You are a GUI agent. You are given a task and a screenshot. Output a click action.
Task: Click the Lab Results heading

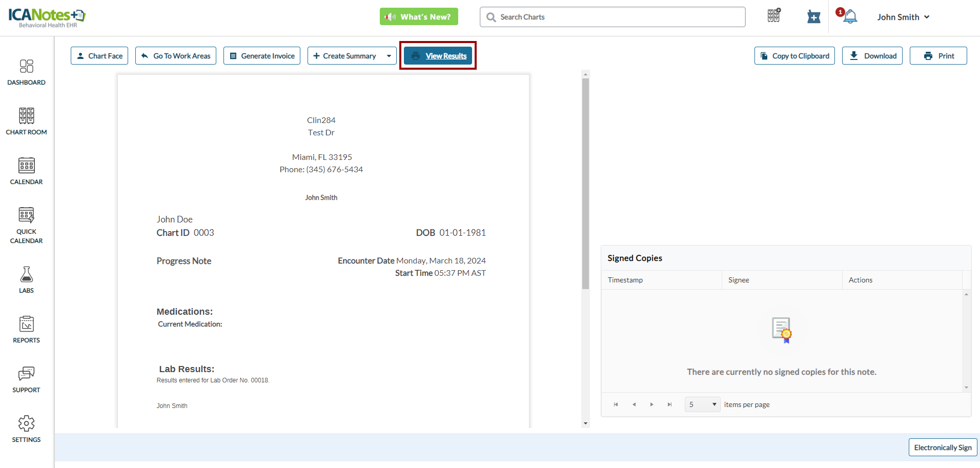coord(187,369)
